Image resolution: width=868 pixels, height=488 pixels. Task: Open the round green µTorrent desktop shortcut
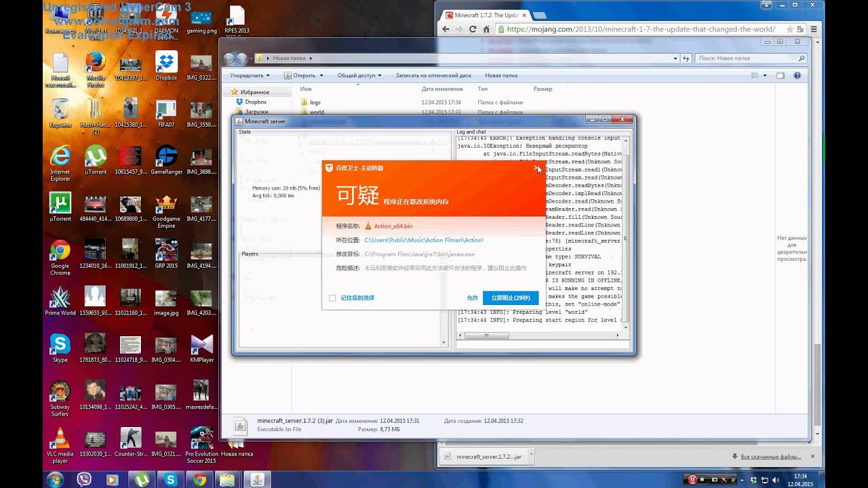(95, 160)
